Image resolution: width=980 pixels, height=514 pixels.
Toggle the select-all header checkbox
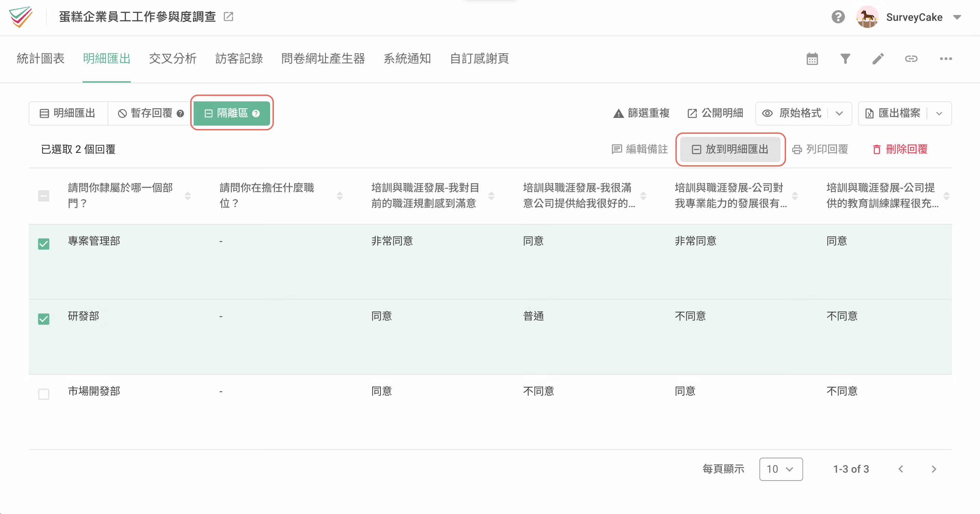(44, 196)
